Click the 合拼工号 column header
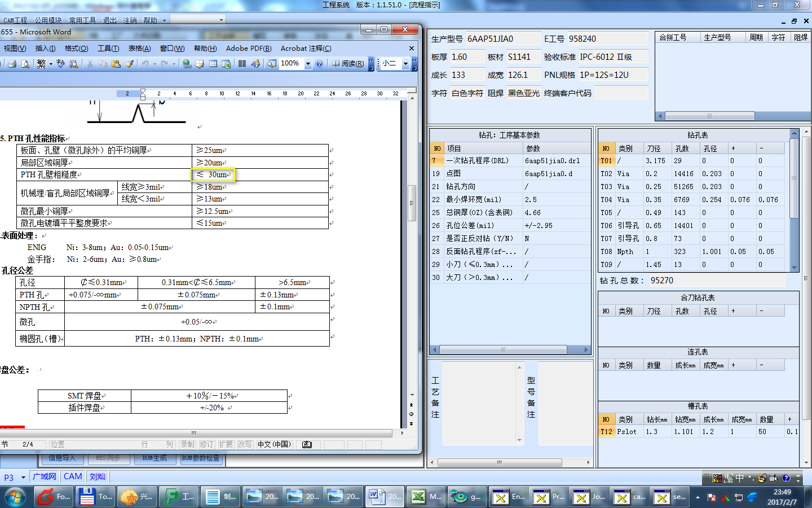 click(678, 37)
